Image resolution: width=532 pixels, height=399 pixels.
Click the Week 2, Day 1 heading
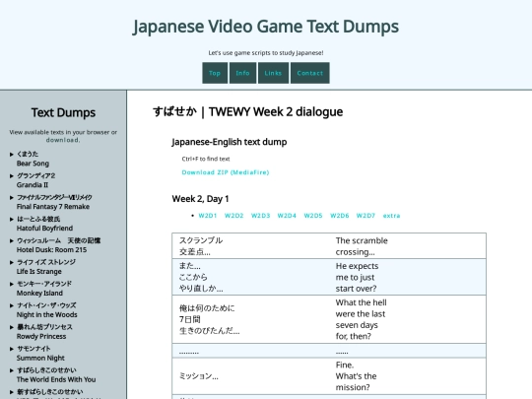201,199
